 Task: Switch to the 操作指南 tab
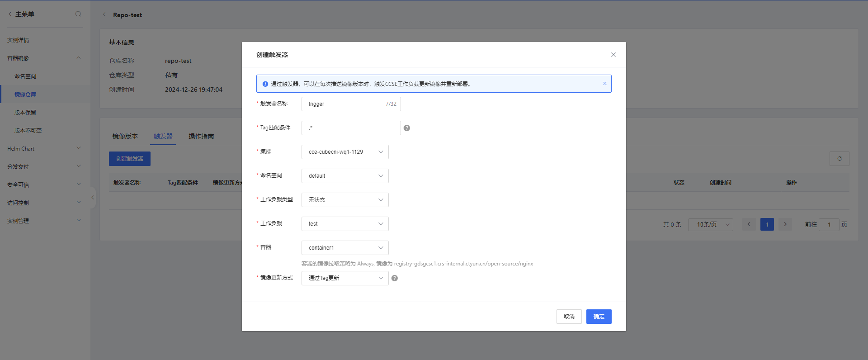click(201, 136)
